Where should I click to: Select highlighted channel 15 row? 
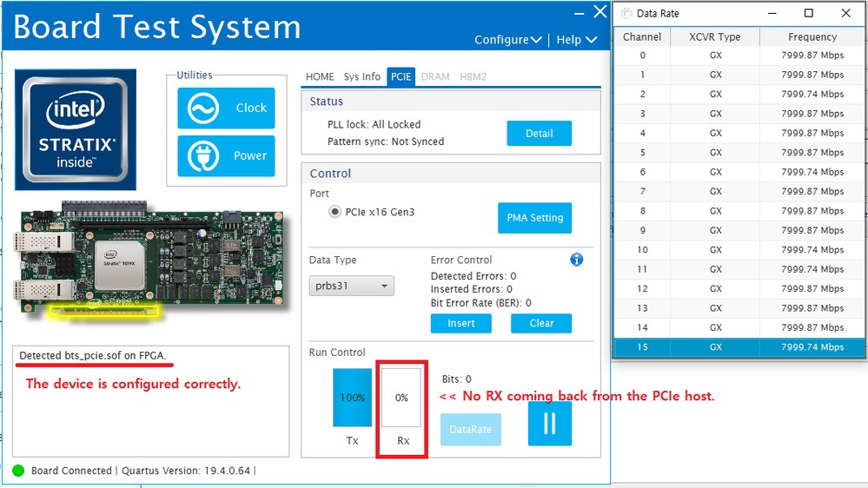coord(739,347)
